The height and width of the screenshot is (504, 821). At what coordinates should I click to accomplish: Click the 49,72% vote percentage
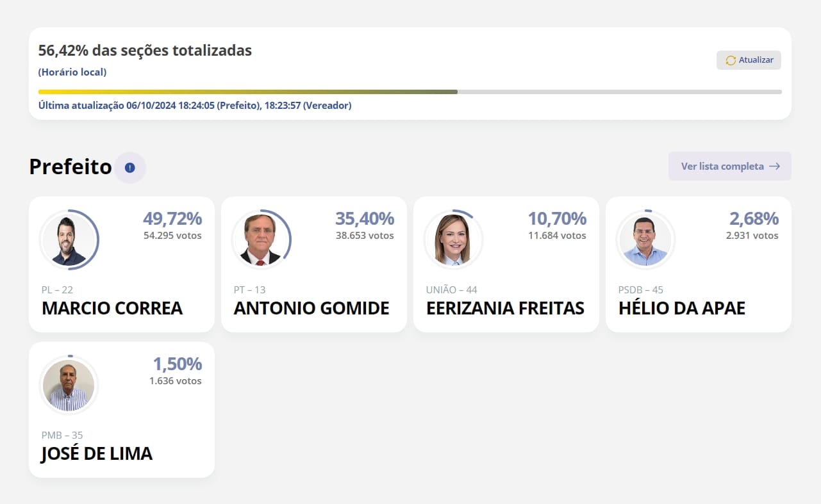[172, 219]
